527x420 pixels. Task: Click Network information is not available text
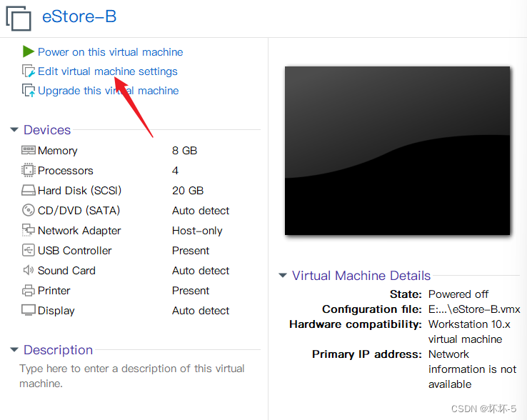[472, 369]
